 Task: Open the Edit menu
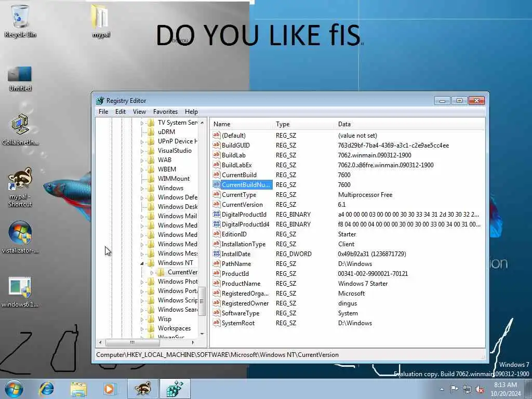coord(121,112)
